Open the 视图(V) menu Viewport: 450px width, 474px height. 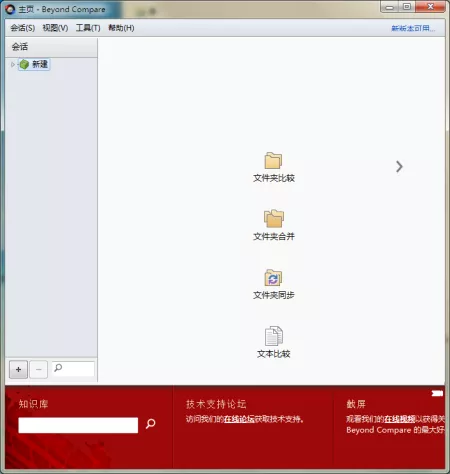pyautogui.click(x=55, y=28)
